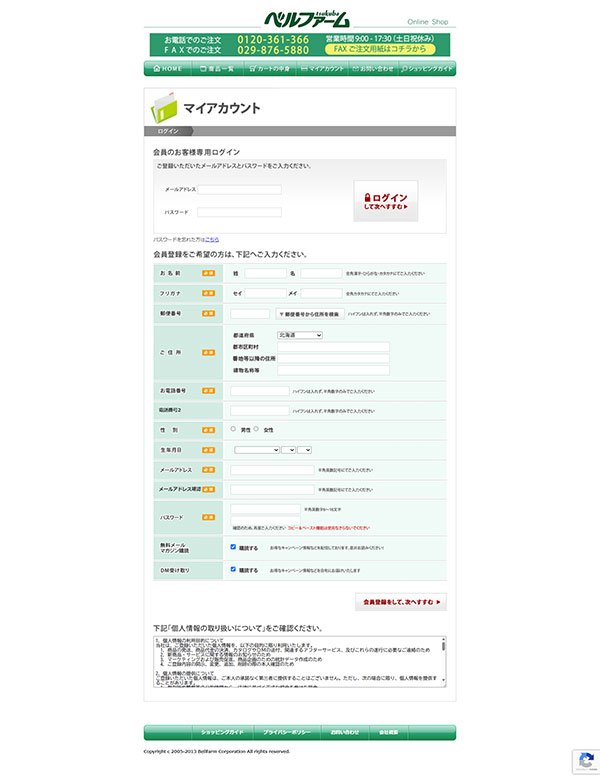Click 会員登録をして、次へすすむ button
This screenshot has width=600, height=779.
(x=401, y=602)
